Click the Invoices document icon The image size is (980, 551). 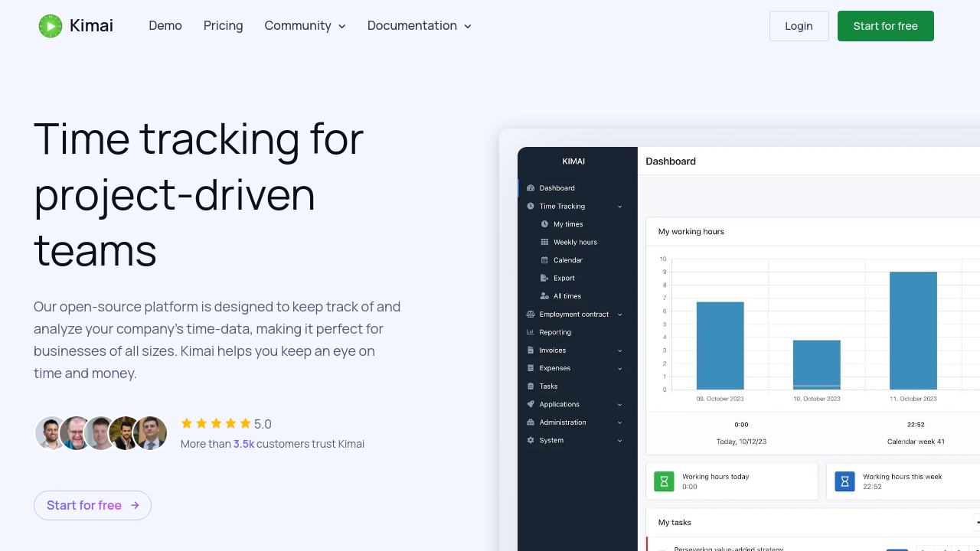click(531, 350)
